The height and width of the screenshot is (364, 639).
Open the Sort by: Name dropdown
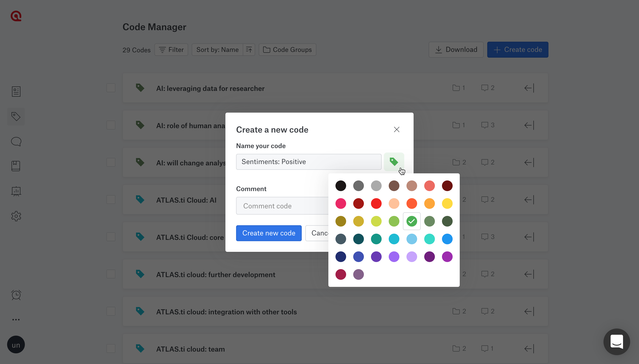tap(217, 50)
